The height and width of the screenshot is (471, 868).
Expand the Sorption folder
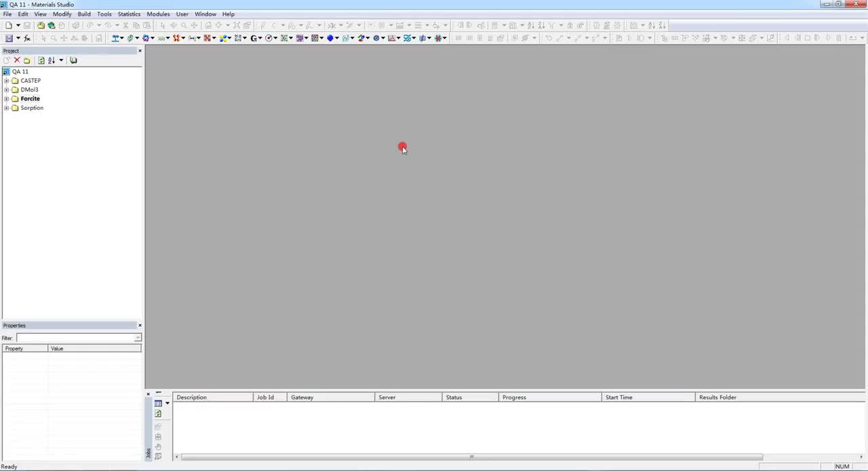7,108
